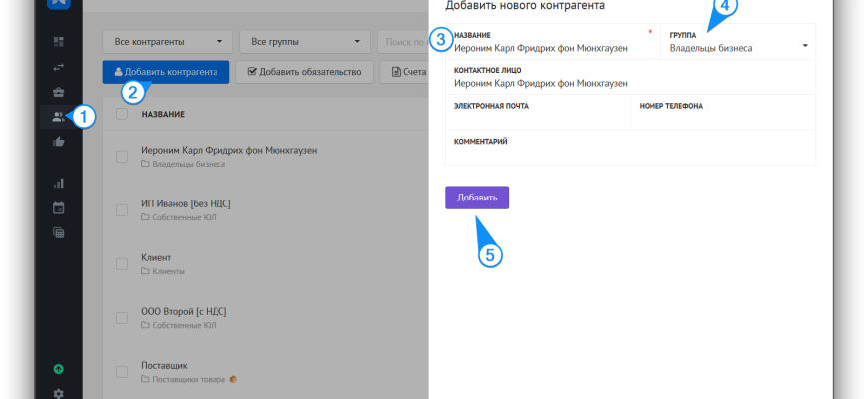This screenshot has height=399, width=868.
Task: Expand the Все группы filter dropdown
Action: [x=304, y=42]
